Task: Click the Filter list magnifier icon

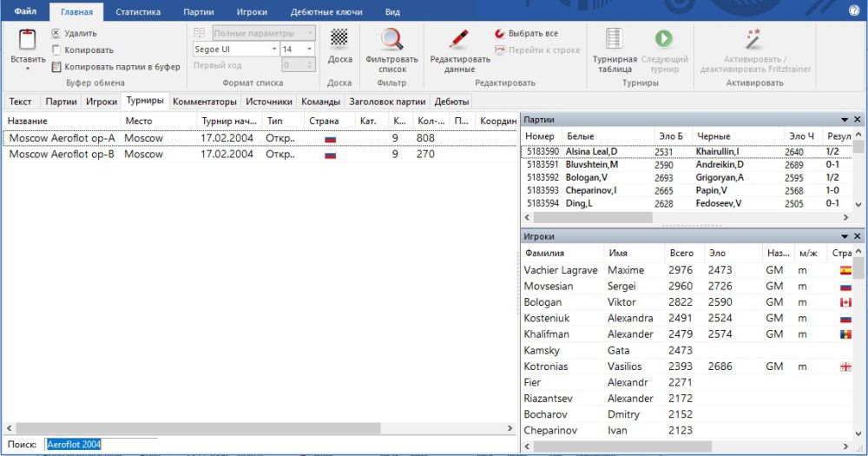Action: (x=391, y=39)
